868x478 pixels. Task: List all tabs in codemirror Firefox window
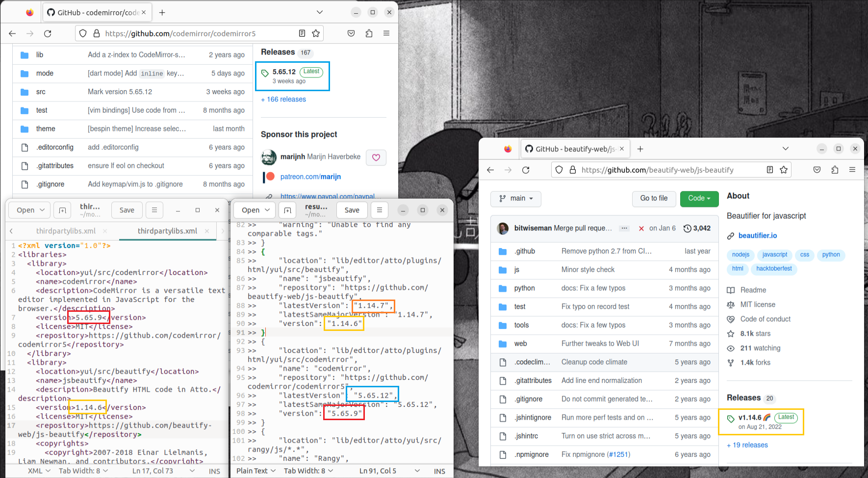[x=320, y=12]
